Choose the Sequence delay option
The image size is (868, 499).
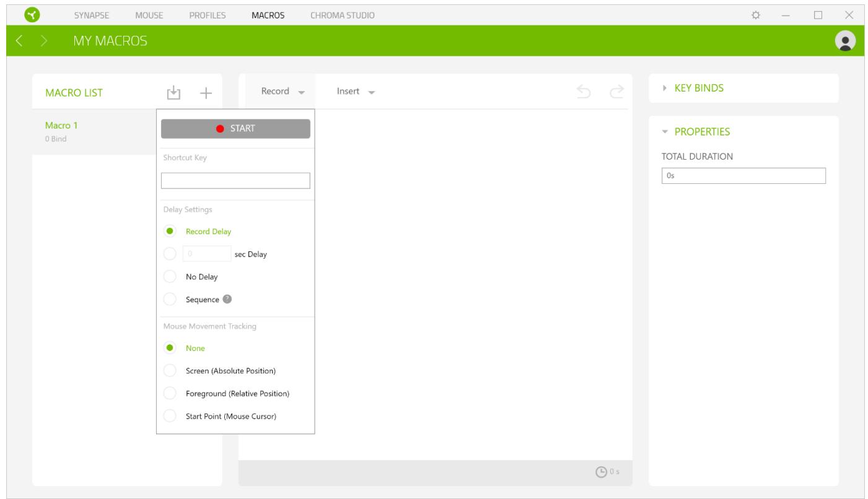point(169,300)
